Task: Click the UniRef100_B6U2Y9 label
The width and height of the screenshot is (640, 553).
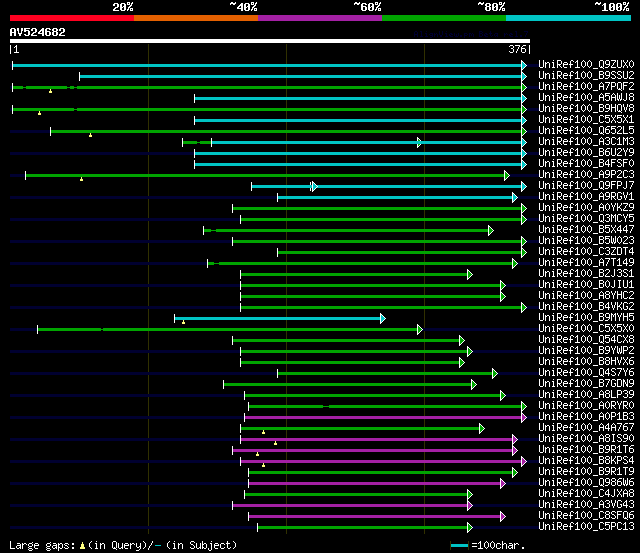Action: 586,153
